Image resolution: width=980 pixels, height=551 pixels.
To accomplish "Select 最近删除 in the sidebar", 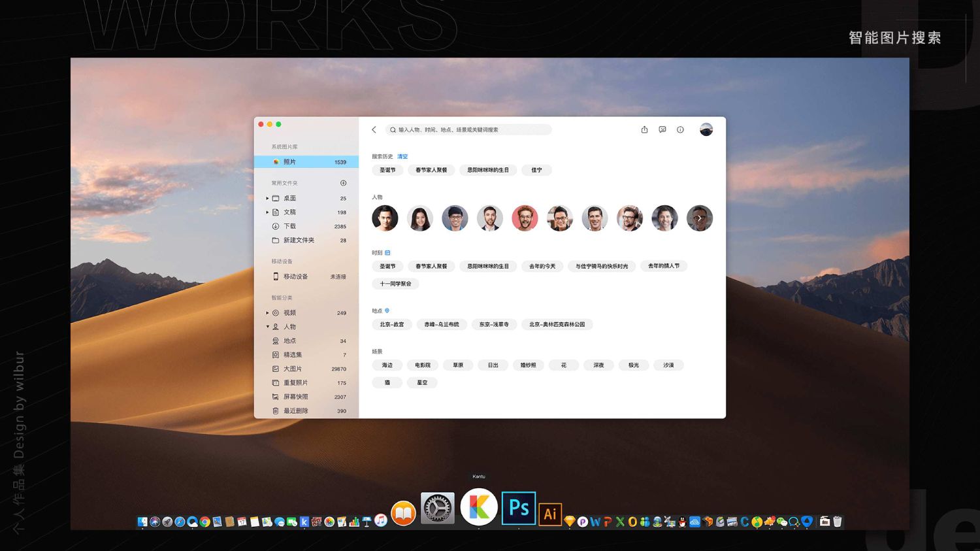I will (x=295, y=411).
